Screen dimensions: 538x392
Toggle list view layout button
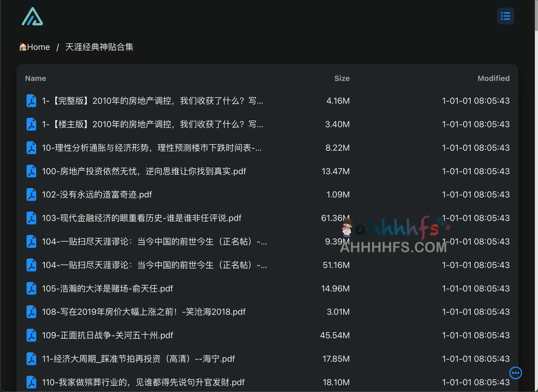tap(505, 16)
